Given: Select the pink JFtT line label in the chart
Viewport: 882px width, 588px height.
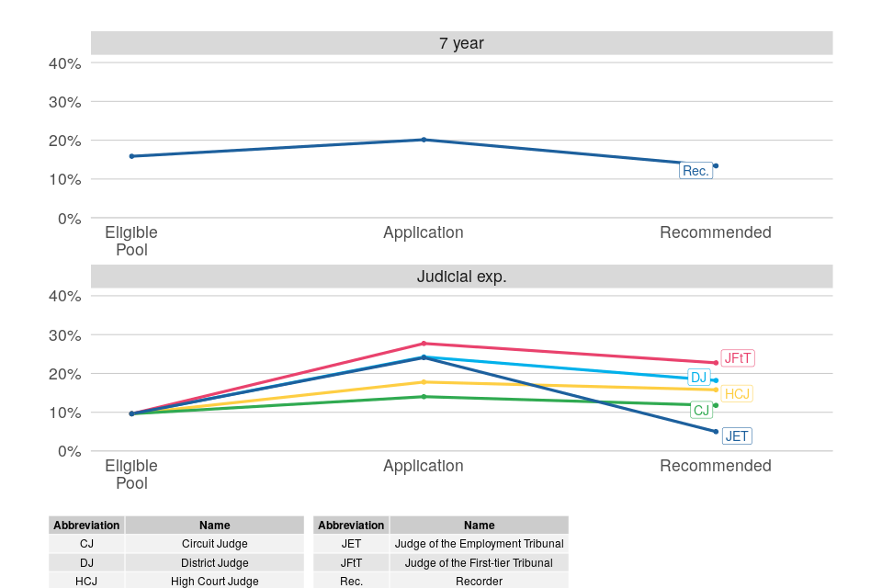Looking at the screenshot, I should tap(738, 358).
